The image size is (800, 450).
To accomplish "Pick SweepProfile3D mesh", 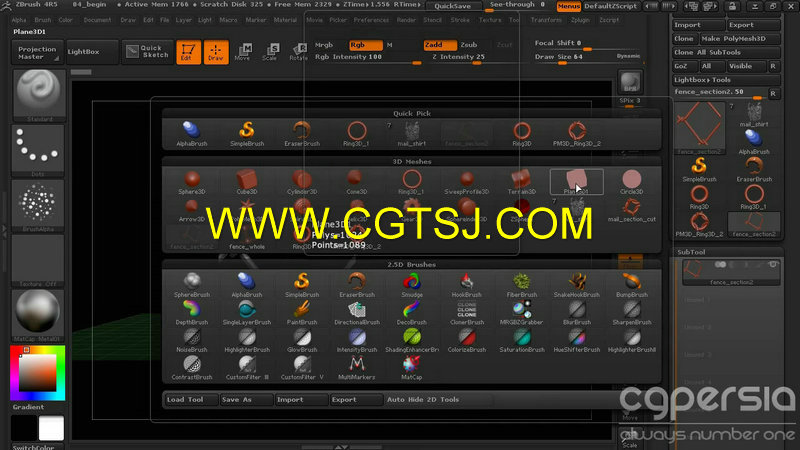I will pos(466,182).
